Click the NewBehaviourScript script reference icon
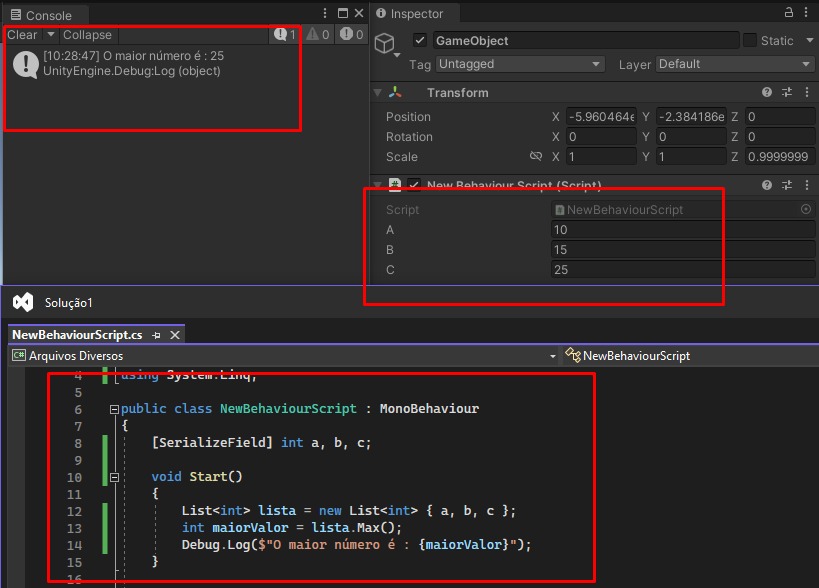Image resolution: width=819 pixels, height=588 pixels. (559, 210)
